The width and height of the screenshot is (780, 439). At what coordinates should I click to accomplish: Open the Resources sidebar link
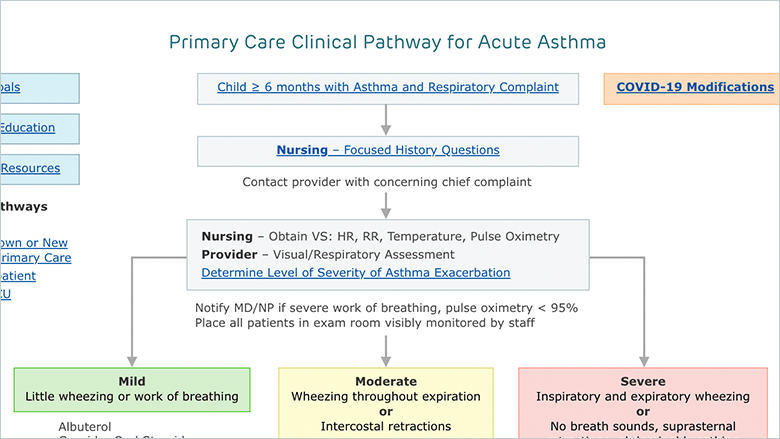[30, 168]
